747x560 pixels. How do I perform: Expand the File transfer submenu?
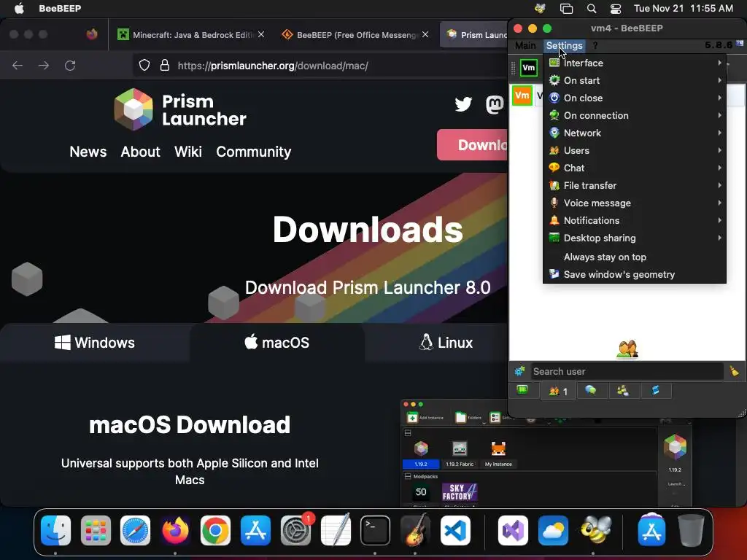click(x=635, y=186)
